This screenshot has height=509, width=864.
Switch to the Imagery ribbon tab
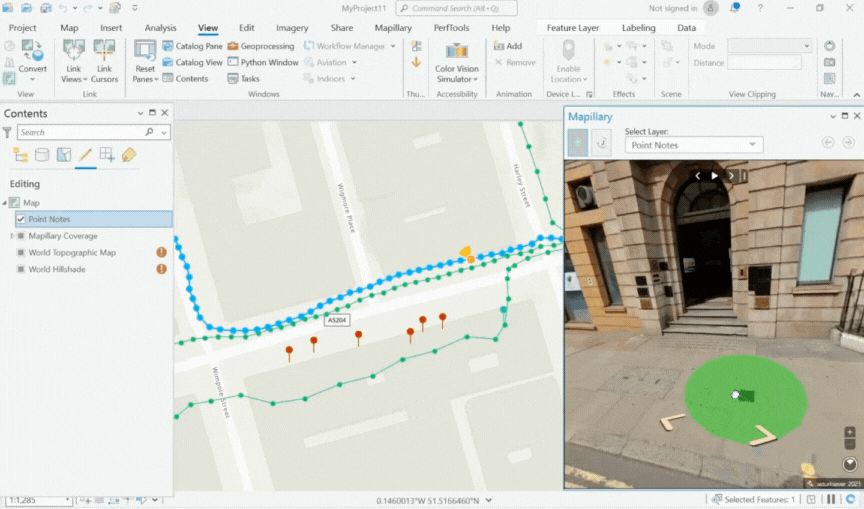click(292, 28)
